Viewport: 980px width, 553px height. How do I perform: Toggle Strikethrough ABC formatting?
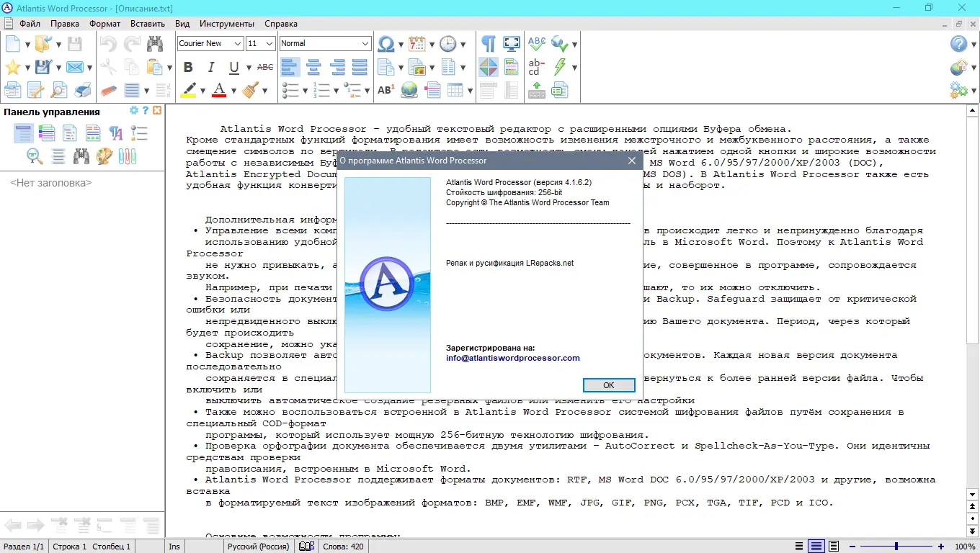click(265, 67)
